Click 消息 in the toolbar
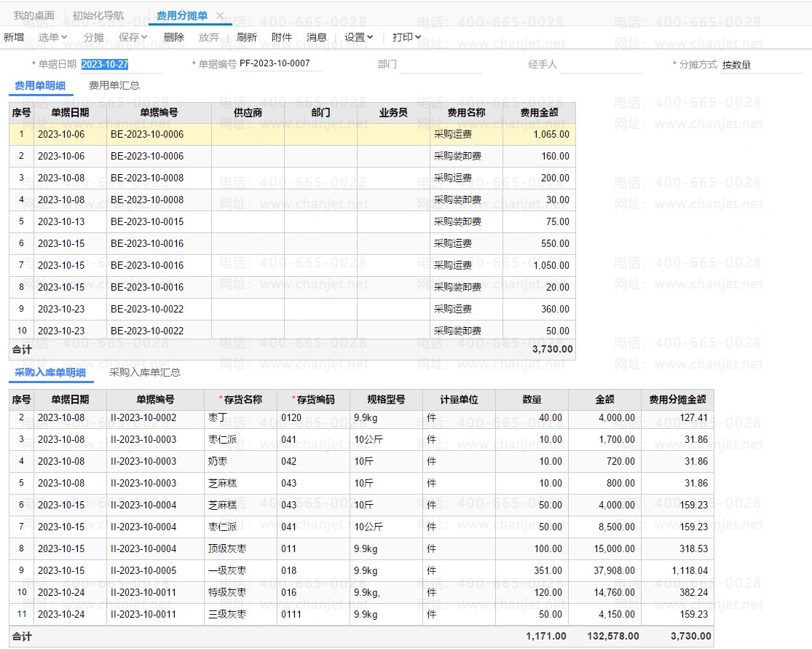 click(x=317, y=37)
